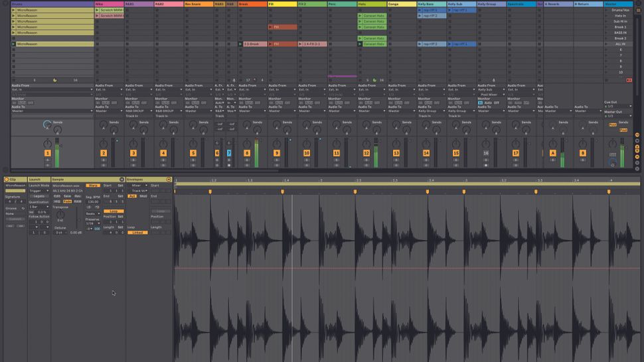Click the Edit button in Sample box

(57, 196)
